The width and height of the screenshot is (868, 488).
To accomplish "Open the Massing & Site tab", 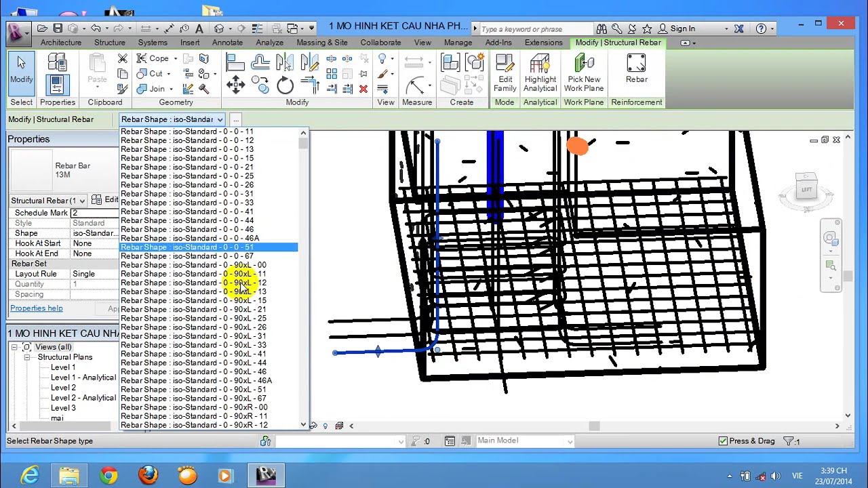I will coord(322,43).
